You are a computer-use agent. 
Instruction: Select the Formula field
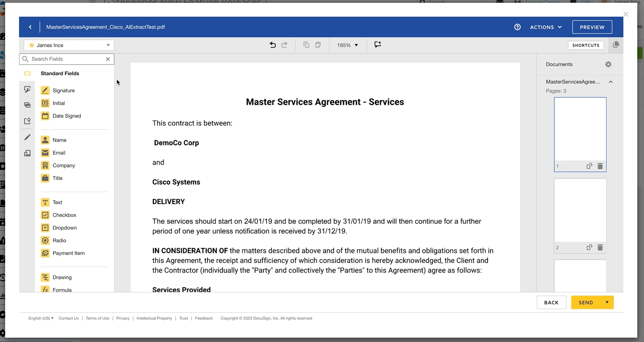pos(56,290)
